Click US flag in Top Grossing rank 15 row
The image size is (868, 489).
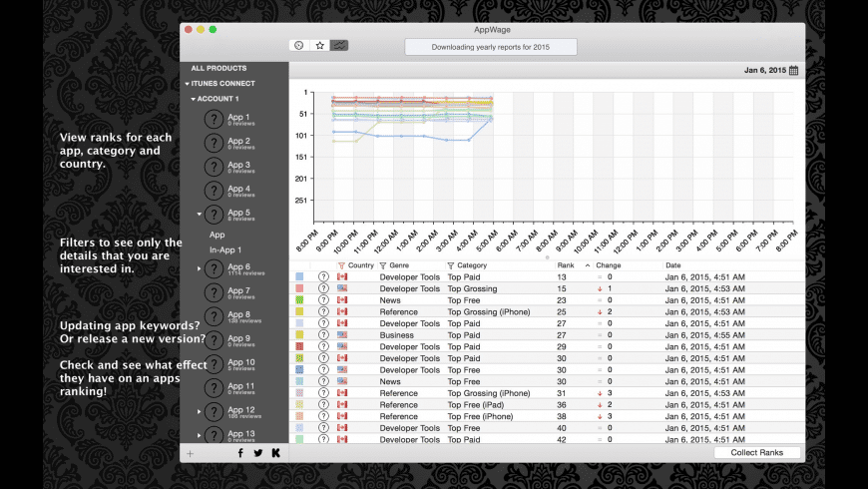pos(342,288)
